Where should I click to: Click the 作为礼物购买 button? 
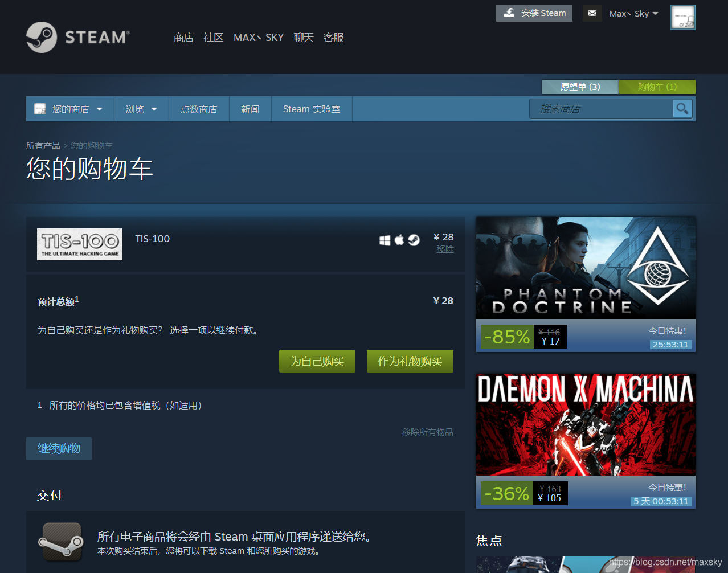410,361
